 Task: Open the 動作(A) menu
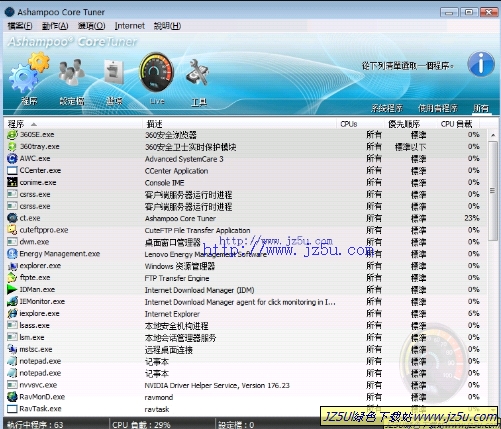(x=55, y=26)
